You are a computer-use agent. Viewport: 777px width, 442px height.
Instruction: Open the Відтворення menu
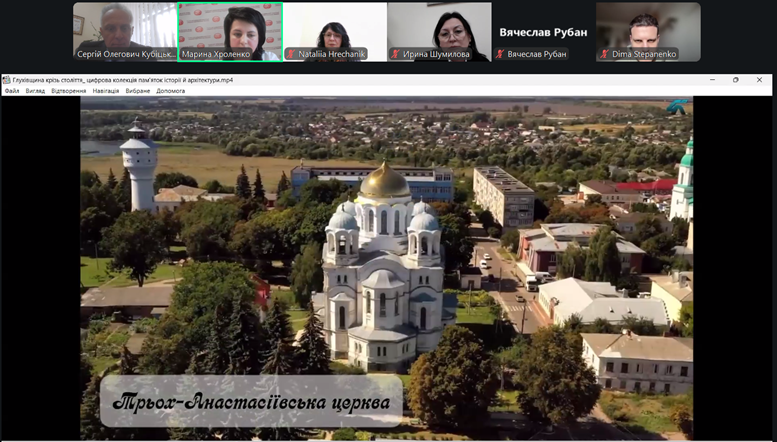coord(68,91)
